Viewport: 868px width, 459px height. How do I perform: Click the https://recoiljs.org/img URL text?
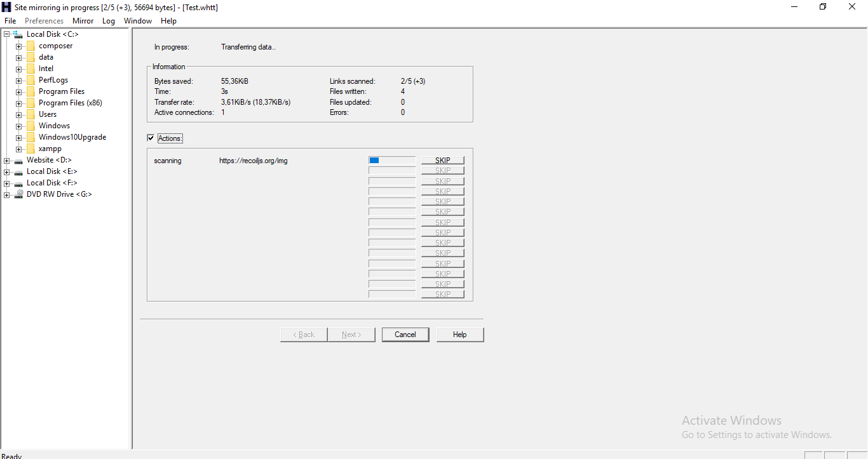click(254, 161)
